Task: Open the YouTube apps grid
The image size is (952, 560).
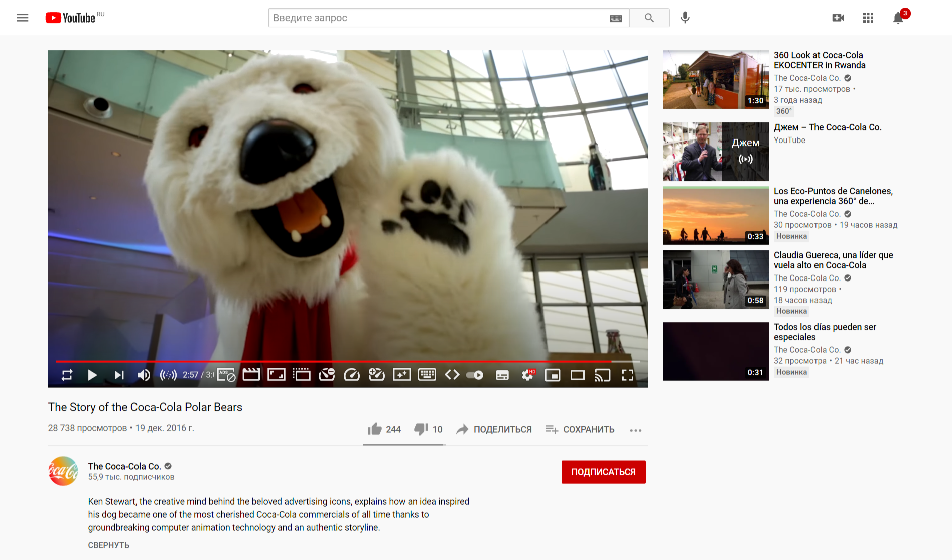Action: coord(868,18)
